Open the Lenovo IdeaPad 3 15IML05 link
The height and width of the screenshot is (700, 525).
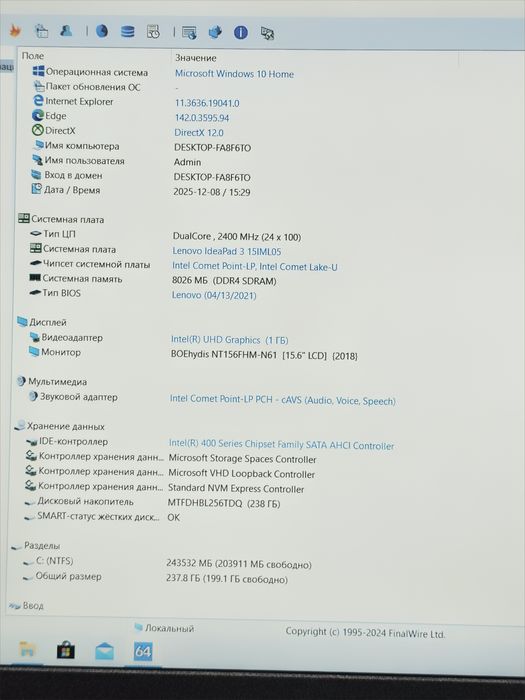point(227,251)
